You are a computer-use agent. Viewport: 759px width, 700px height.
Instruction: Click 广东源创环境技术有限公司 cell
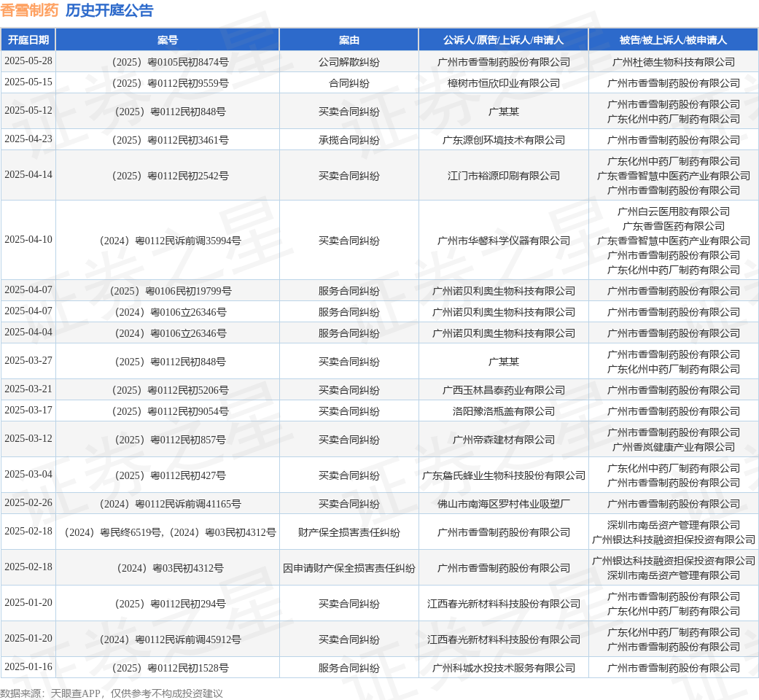point(503,141)
